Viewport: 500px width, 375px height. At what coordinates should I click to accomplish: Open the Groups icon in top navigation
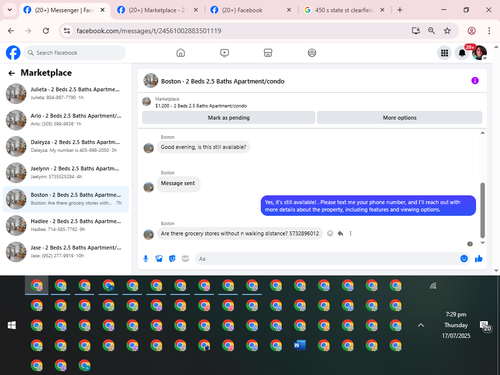click(x=312, y=53)
